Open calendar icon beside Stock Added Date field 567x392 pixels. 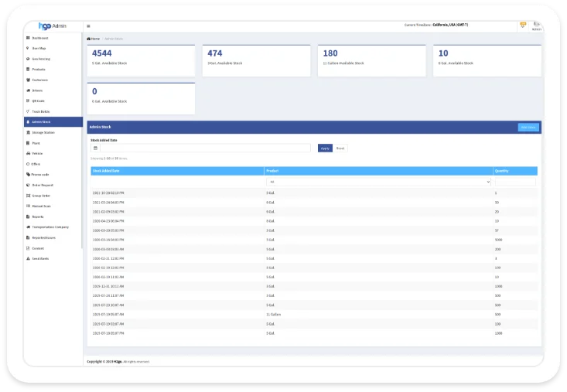click(95, 148)
